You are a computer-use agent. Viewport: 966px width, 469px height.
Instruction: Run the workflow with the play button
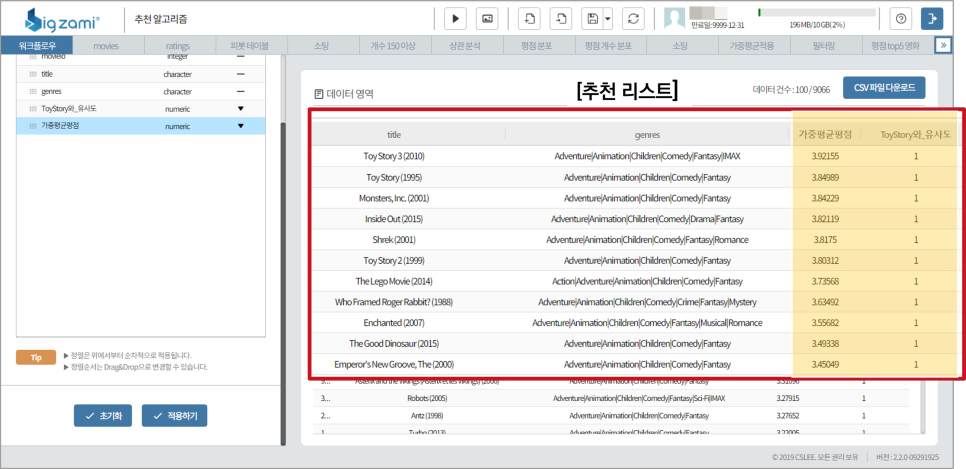coord(455,19)
